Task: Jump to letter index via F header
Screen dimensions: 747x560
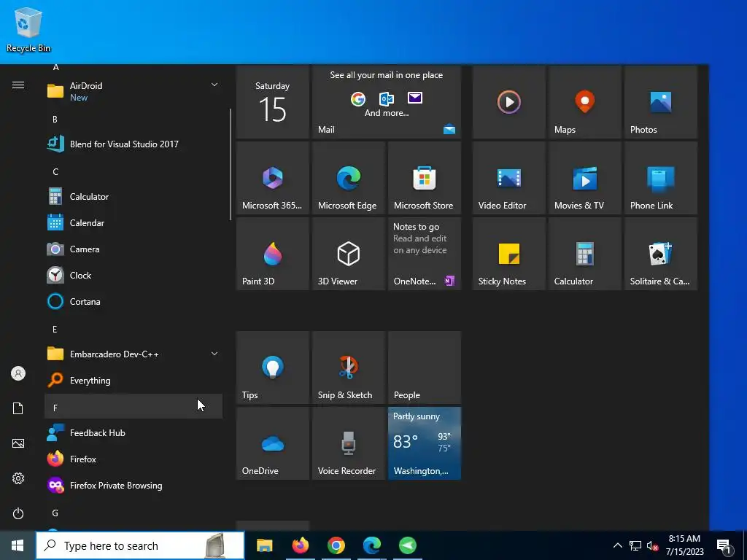Action: tap(133, 407)
